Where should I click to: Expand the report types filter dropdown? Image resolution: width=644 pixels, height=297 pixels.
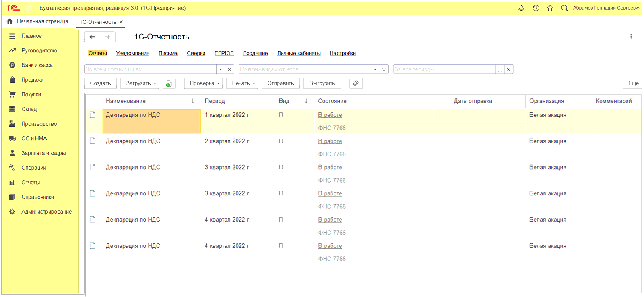375,69
